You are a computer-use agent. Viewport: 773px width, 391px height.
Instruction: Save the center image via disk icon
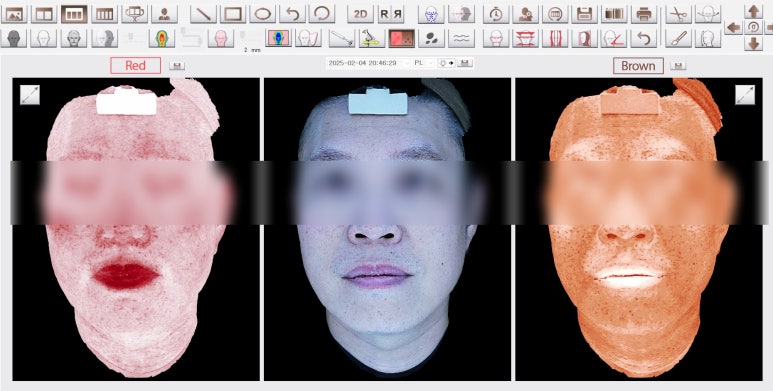(x=465, y=63)
